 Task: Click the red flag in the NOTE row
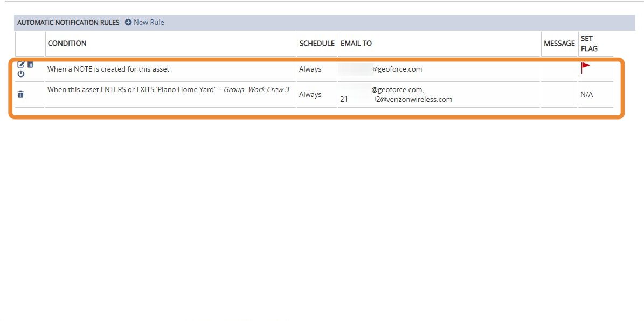tap(585, 68)
